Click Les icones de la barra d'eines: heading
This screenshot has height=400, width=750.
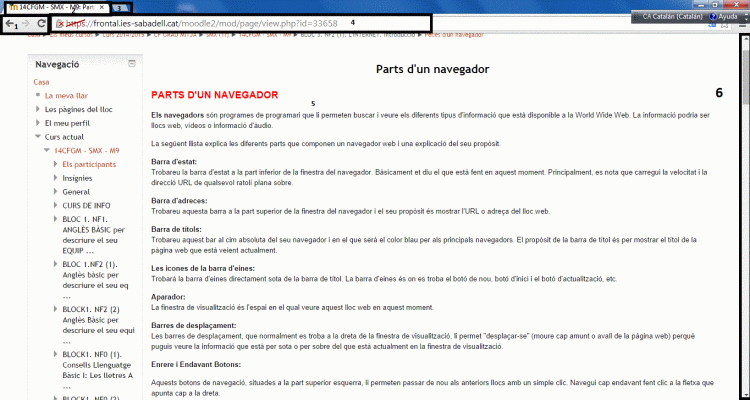click(203, 268)
